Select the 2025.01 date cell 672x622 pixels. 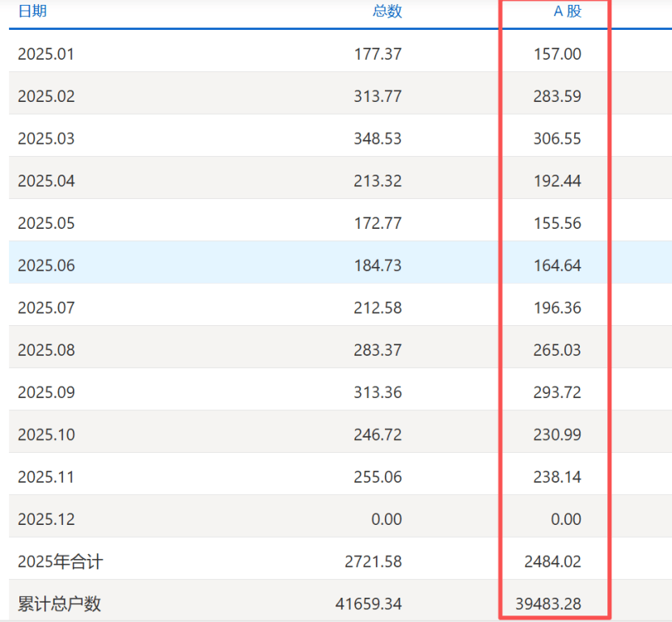pos(44,53)
